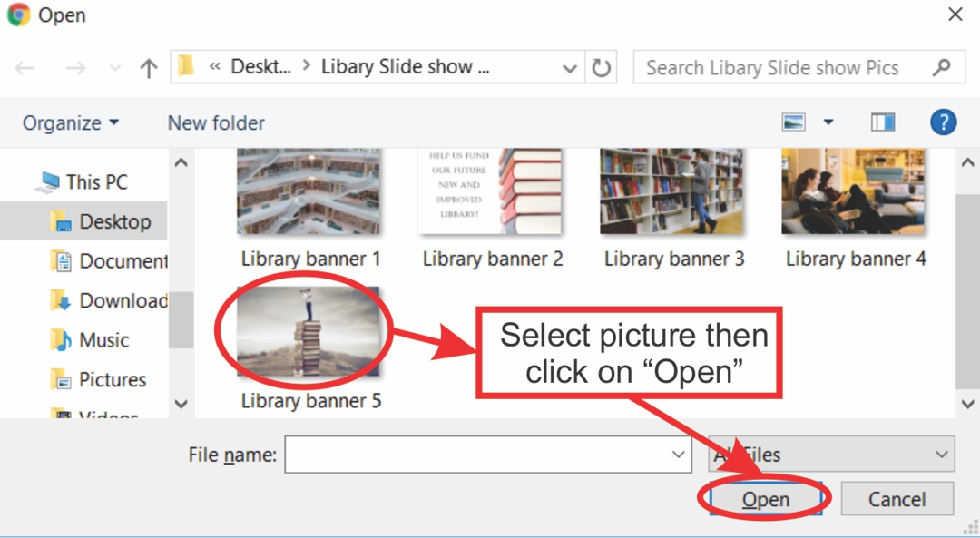Open the view options dropdown arrow
Image resolution: width=980 pixels, height=538 pixels.
click(x=828, y=122)
